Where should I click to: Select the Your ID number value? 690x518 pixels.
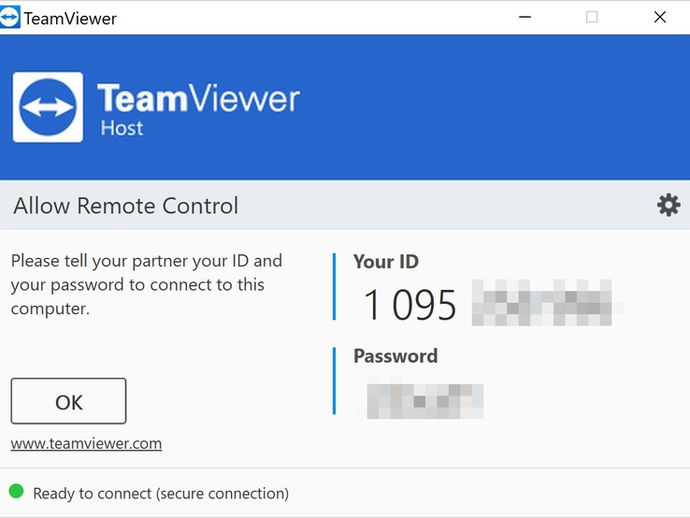(487, 304)
